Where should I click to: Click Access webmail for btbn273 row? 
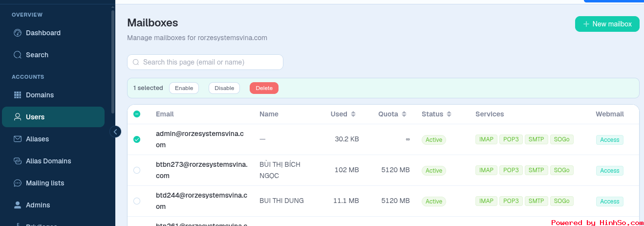[x=610, y=171]
